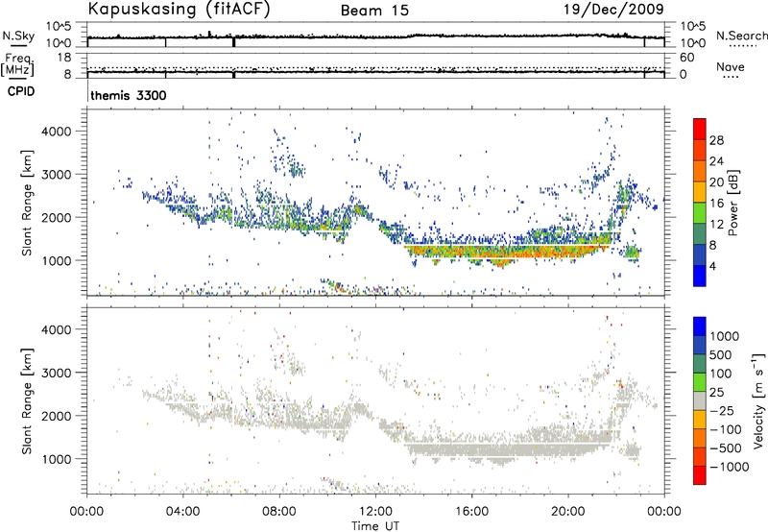Pick the red top segment of power colorbar
The width and height of the screenshot is (768, 532).
click(x=700, y=129)
